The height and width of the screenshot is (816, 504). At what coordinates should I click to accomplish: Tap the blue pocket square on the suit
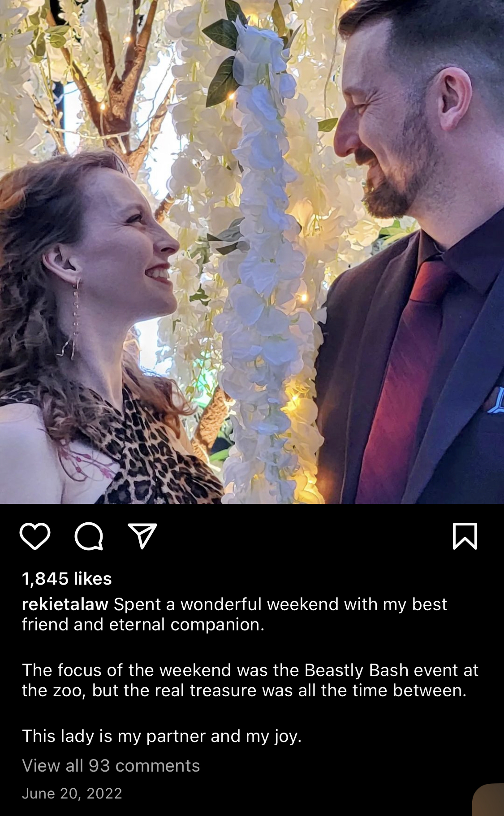496,400
